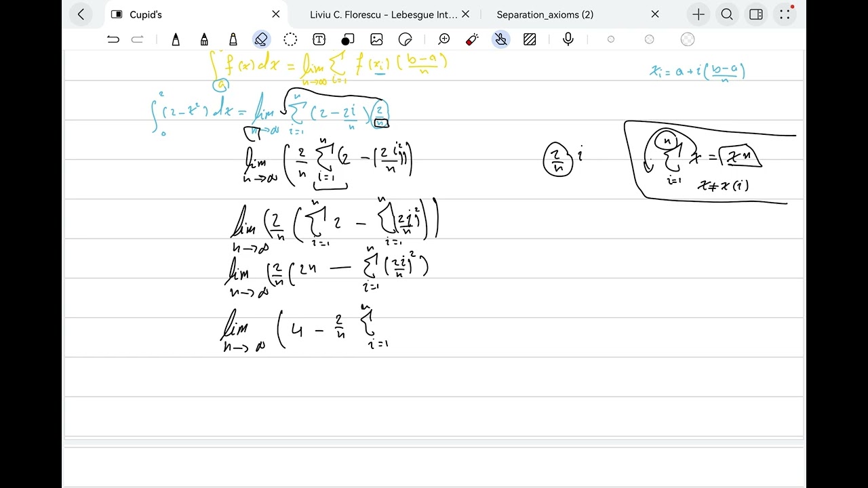Choose the largest eraser size circle
868x488 pixels.
pos(687,39)
